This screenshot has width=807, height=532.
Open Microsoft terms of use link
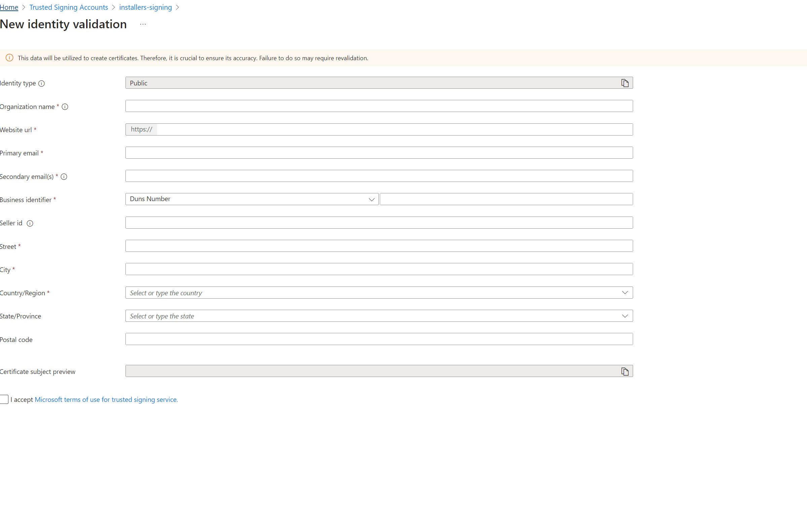click(x=106, y=400)
